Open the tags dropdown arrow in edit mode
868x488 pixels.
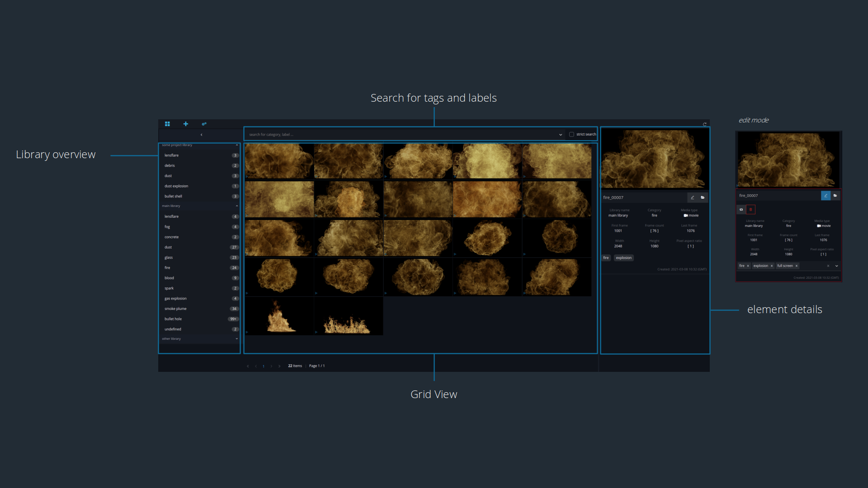[x=836, y=266]
